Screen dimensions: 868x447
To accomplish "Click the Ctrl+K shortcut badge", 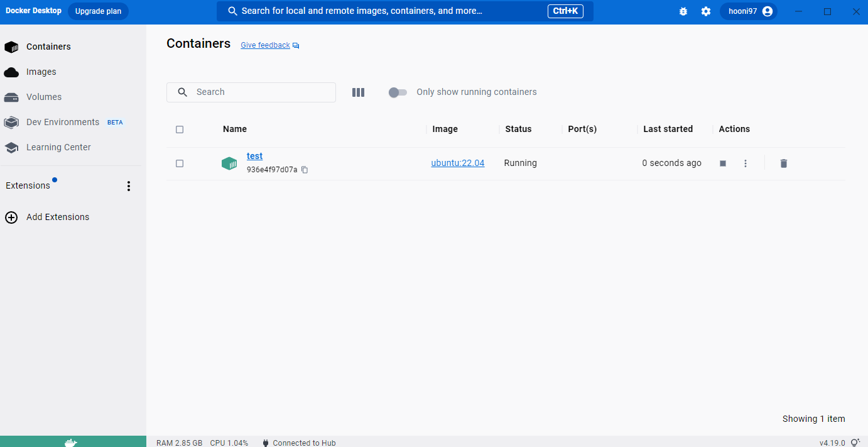I will coord(565,11).
